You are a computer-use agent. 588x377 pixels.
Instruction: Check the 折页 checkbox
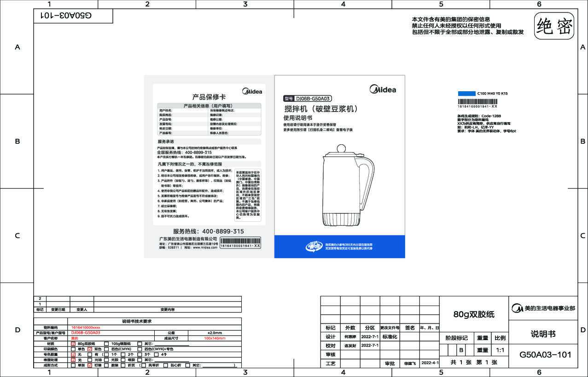click(123, 365)
